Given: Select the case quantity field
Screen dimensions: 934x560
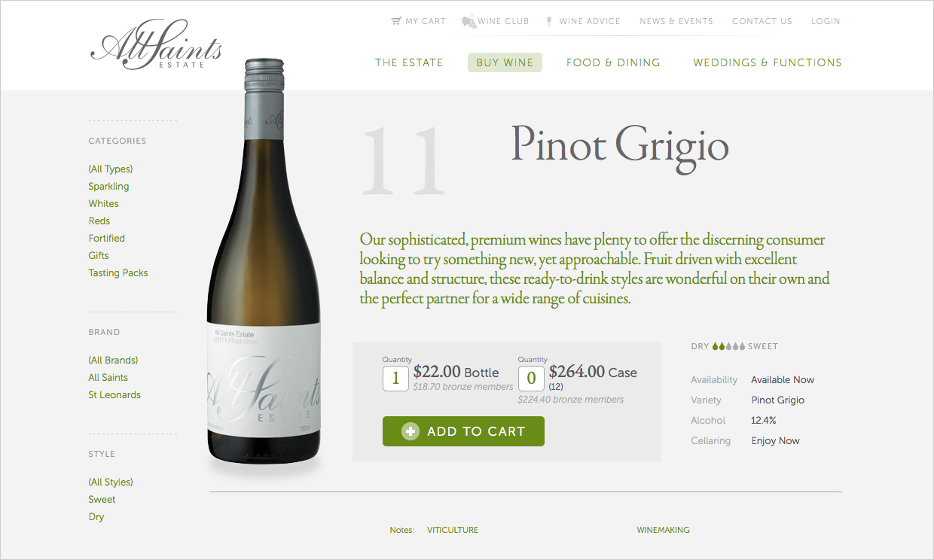Looking at the screenshot, I should [x=531, y=378].
